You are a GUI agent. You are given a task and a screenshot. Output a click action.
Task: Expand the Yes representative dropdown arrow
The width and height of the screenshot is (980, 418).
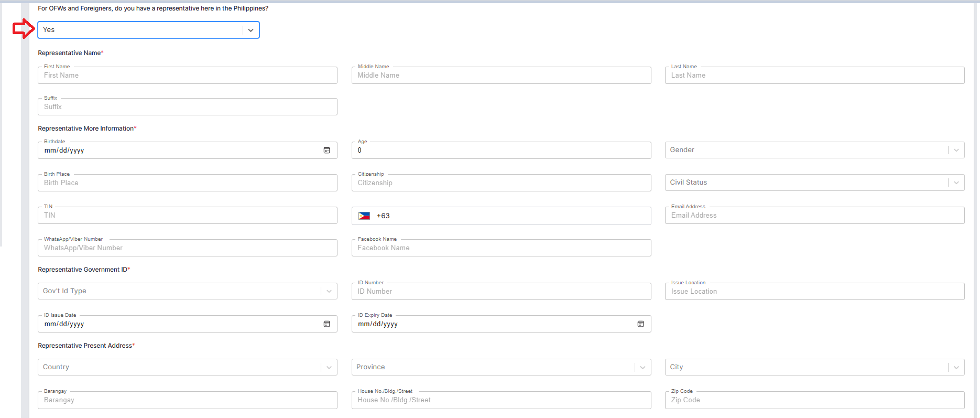251,30
